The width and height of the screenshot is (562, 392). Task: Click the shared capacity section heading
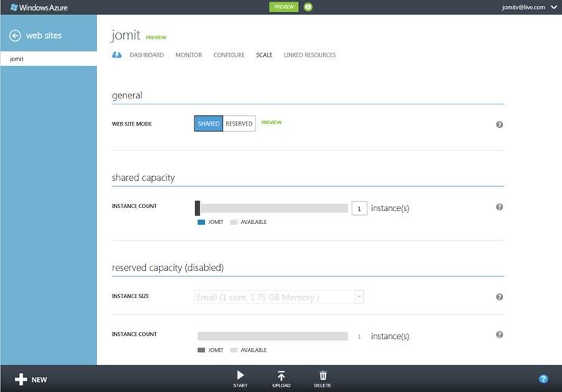[143, 178]
